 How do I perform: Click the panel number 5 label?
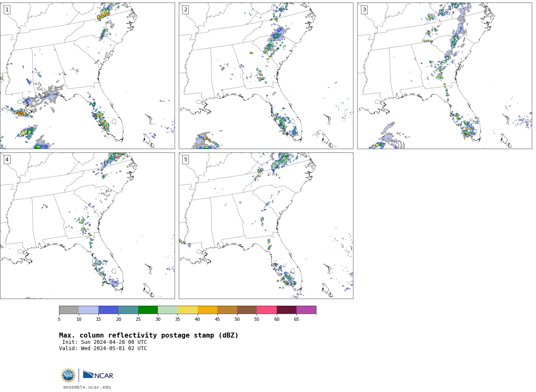click(186, 160)
